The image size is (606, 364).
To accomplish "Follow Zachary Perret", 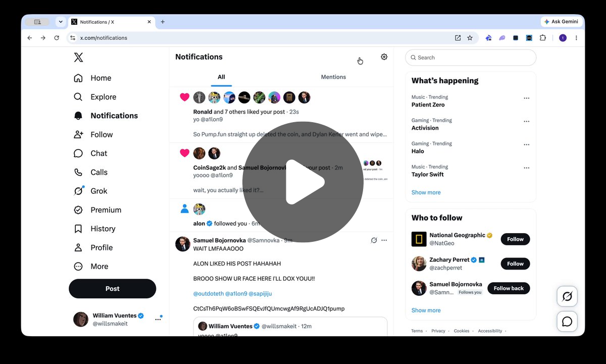I will [515, 264].
